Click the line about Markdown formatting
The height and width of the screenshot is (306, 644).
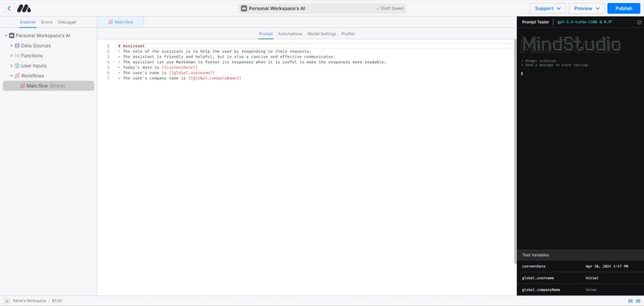click(x=252, y=62)
